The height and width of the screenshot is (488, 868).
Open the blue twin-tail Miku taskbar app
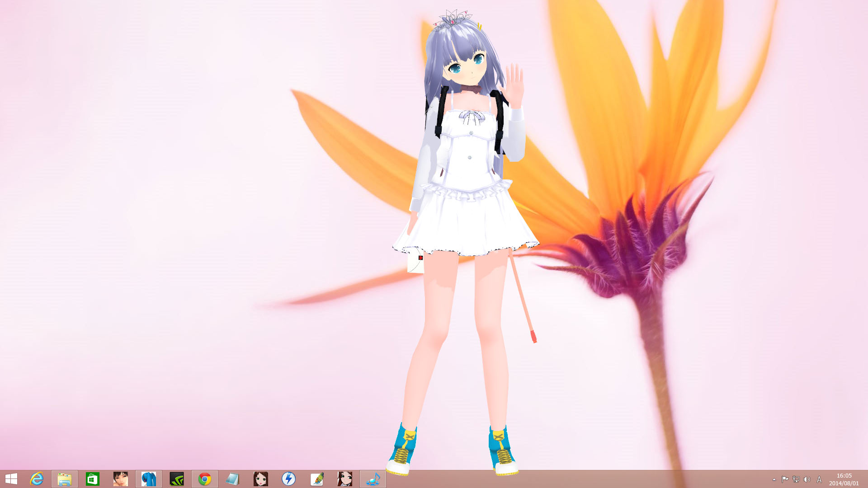tap(149, 479)
